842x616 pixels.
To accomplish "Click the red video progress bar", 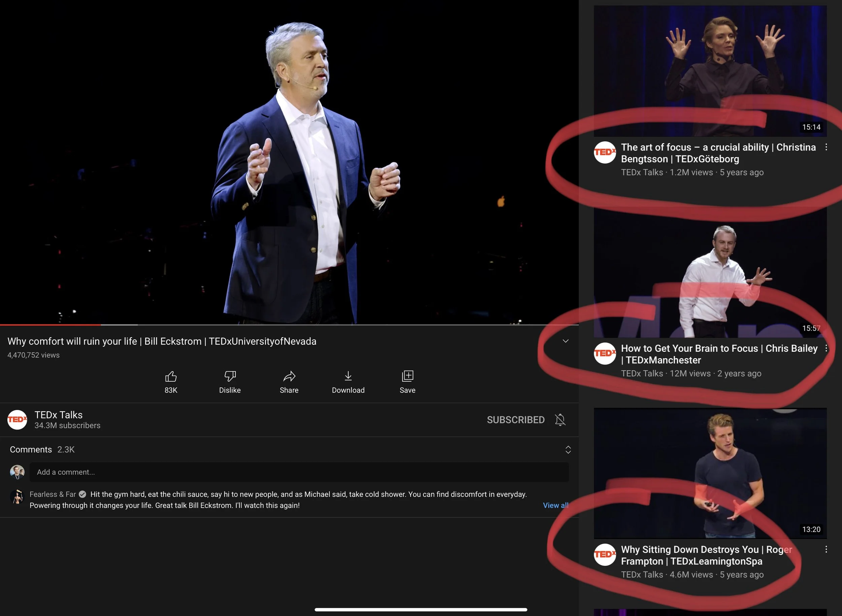I will [x=51, y=325].
